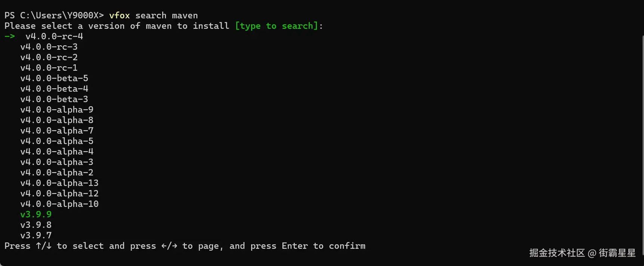Choose v4.0.0-beta-3 from the versions
This screenshot has height=266, width=644.
pos(54,99)
